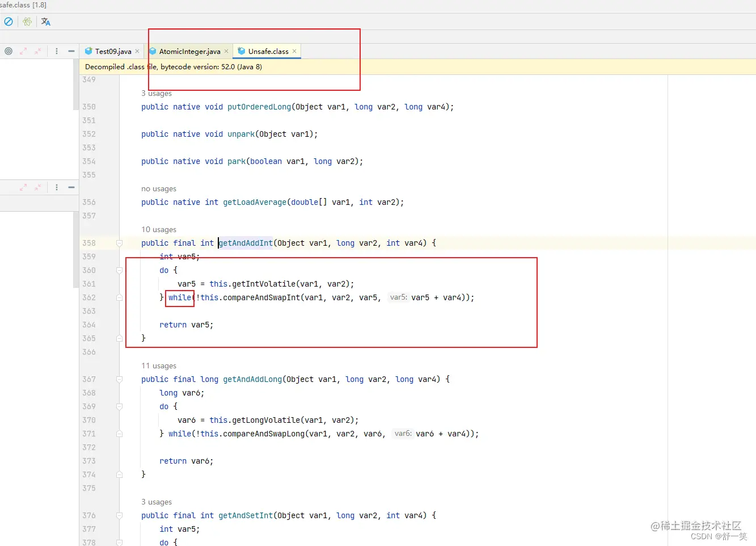
Task: Click collapse all icon in lower side panel
Action: [37, 187]
